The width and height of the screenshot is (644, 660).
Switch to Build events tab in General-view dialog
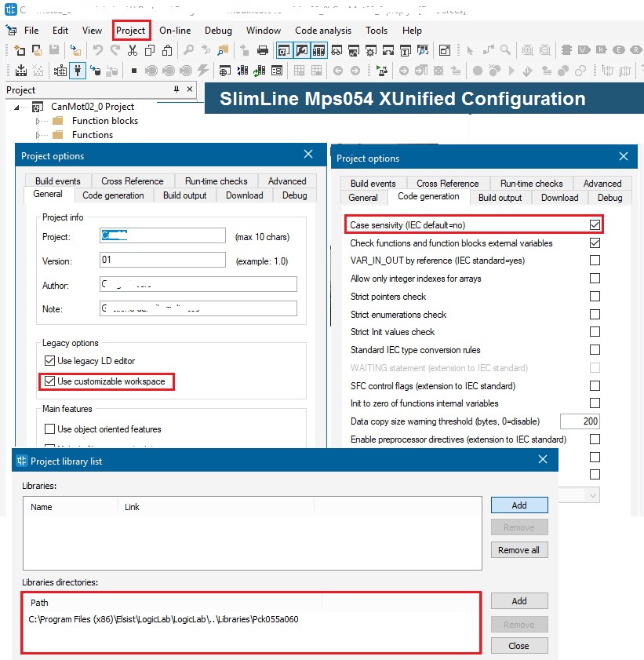pos(57,181)
